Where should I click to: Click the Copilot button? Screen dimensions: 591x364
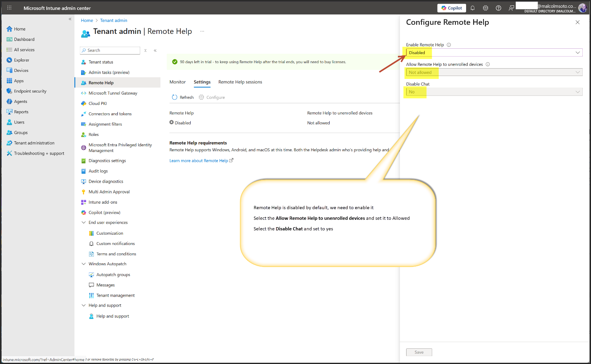coord(452,8)
